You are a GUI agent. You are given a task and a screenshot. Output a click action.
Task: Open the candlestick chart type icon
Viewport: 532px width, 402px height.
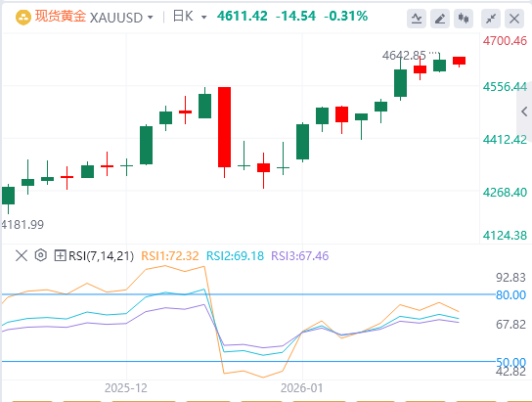pos(464,19)
